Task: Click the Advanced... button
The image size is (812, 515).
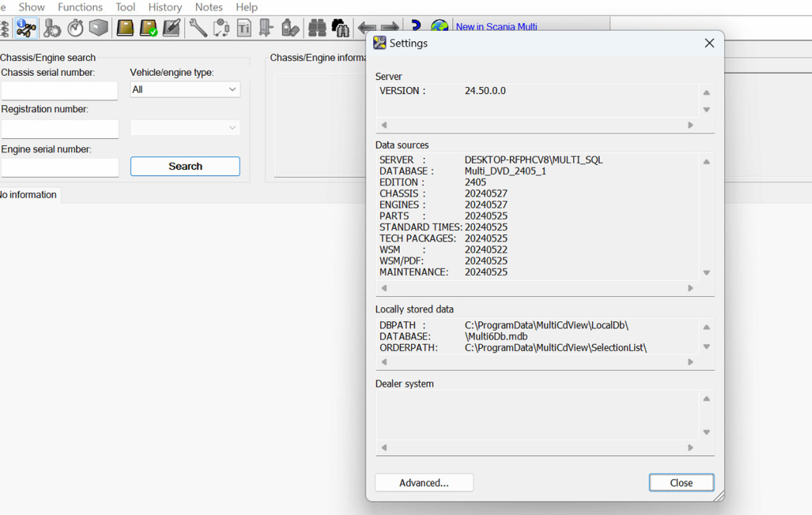Action: point(424,483)
